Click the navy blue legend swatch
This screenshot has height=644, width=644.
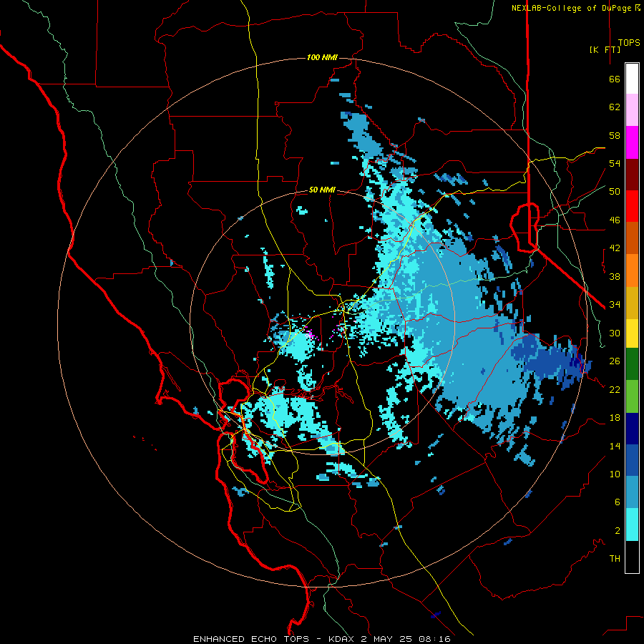[x=632, y=429]
